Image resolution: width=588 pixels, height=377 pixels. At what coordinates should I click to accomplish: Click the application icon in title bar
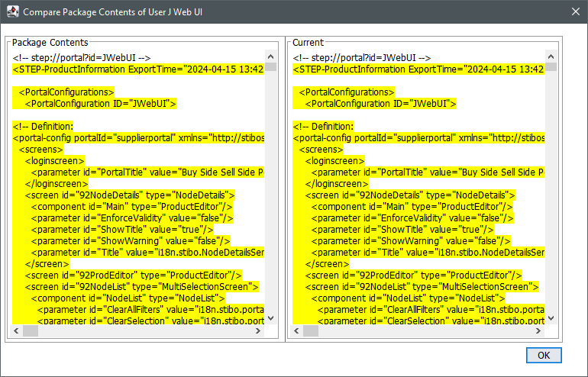coord(12,11)
